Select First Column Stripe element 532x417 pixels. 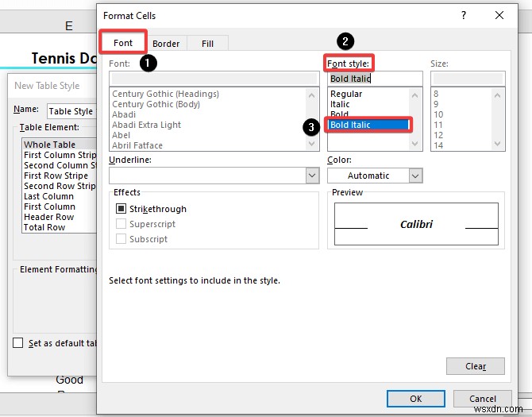click(x=60, y=155)
